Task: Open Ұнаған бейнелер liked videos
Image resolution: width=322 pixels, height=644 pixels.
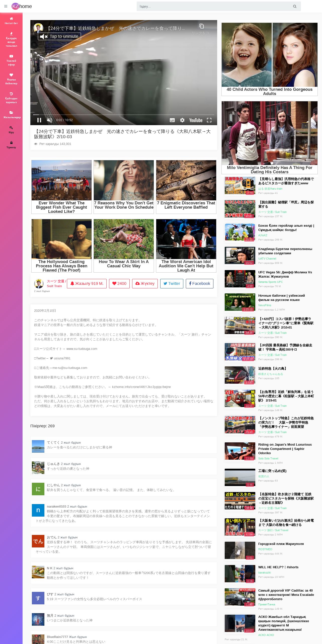Action: [x=11, y=79]
